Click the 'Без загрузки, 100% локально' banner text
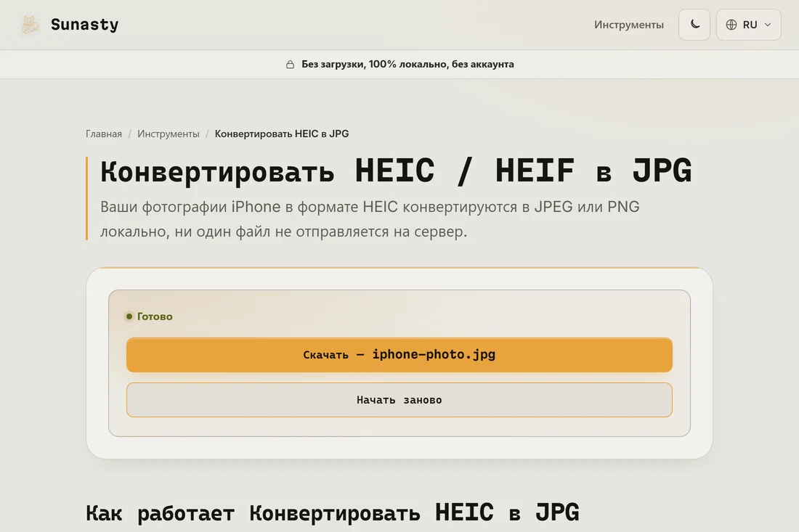Viewport: 799px width, 532px height. [x=407, y=64]
